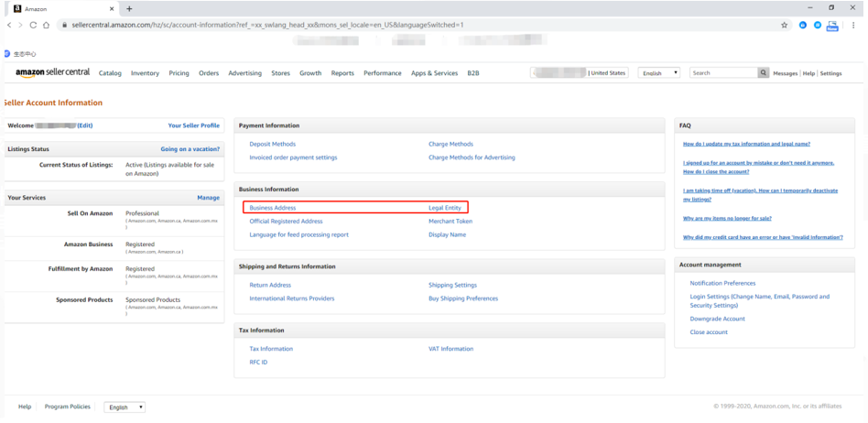868x423 pixels.
Task: Open International Returns Providers
Action: (x=292, y=298)
